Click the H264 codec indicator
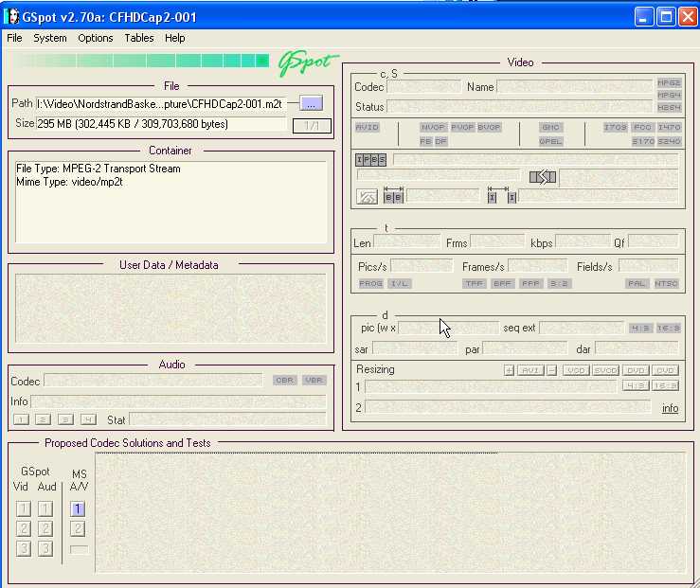The height and width of the screenshot is (588, 700). tap(669, 108)
